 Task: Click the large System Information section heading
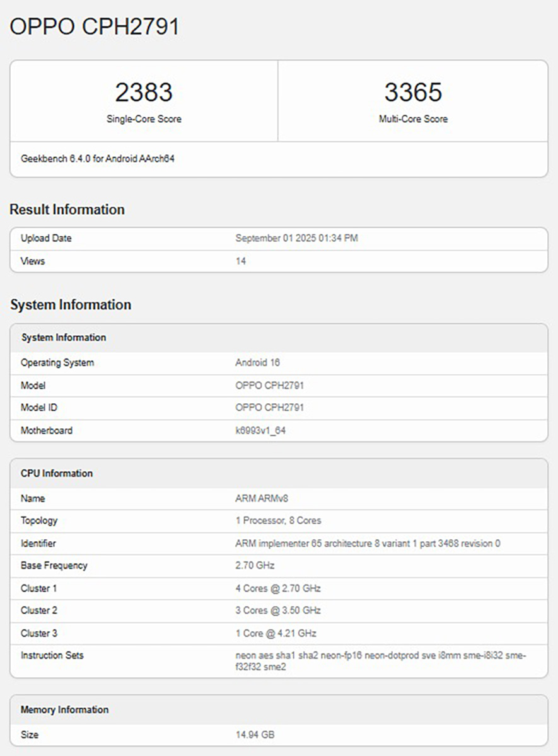tap(71, 305)
